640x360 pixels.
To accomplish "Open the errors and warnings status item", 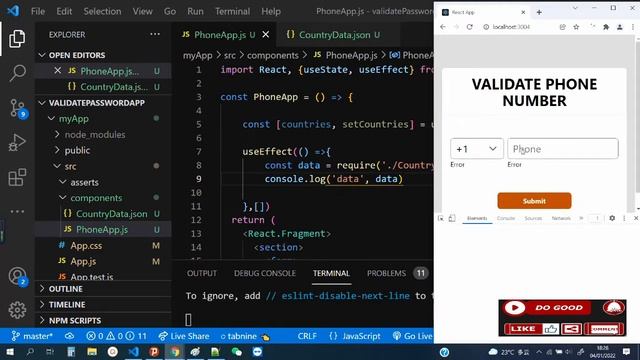I will tap(116, 336).
